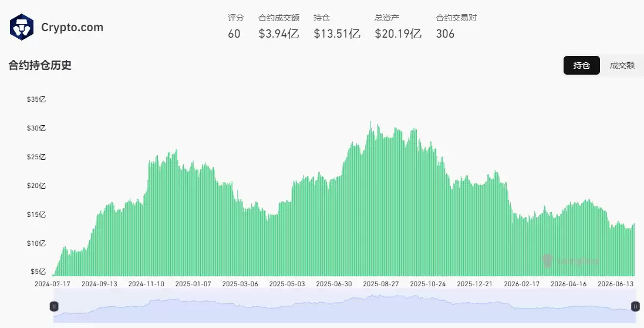Click the mini overview chart range area
This screenshot has height=328, width=644.
pos(345,306)
